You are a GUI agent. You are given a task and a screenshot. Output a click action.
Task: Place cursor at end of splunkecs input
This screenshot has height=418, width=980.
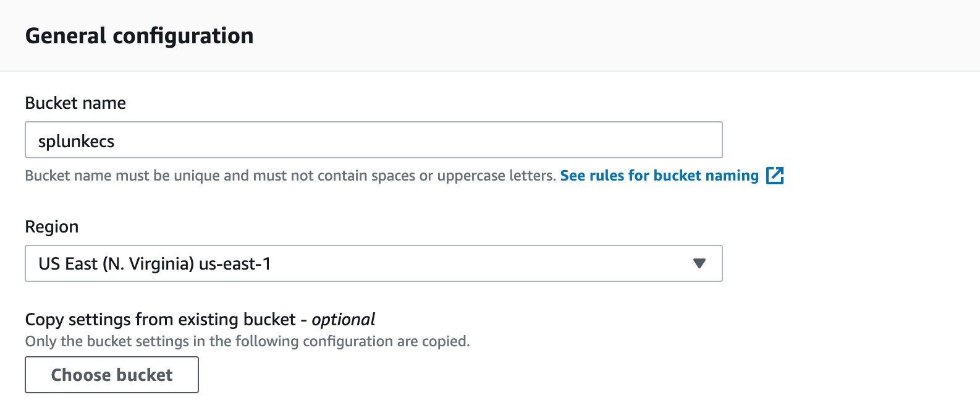pyautogui.click(x=116, y=142)
